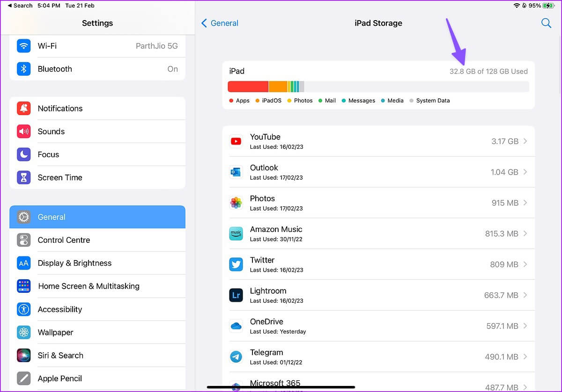
Task: Open Wi-Fi settings in sidebar
Action: click(97, 46)
